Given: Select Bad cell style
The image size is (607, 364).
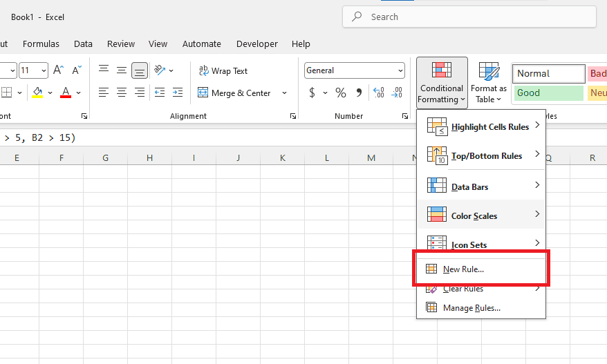Looking at the screenshot, I should coord(597,73).
